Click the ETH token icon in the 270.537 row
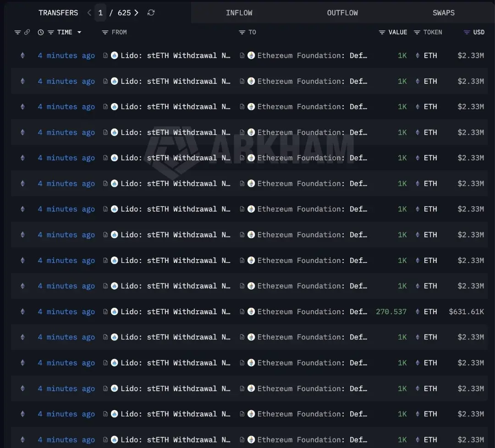495x448 pixels. tap(418, 311)
